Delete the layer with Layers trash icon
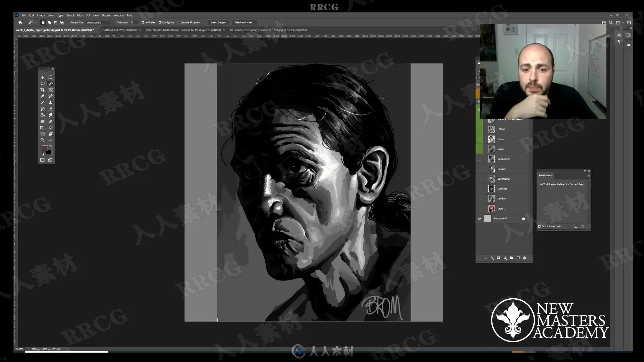Image resolution: width=644 pixels, height=362 pixels. 525,258
